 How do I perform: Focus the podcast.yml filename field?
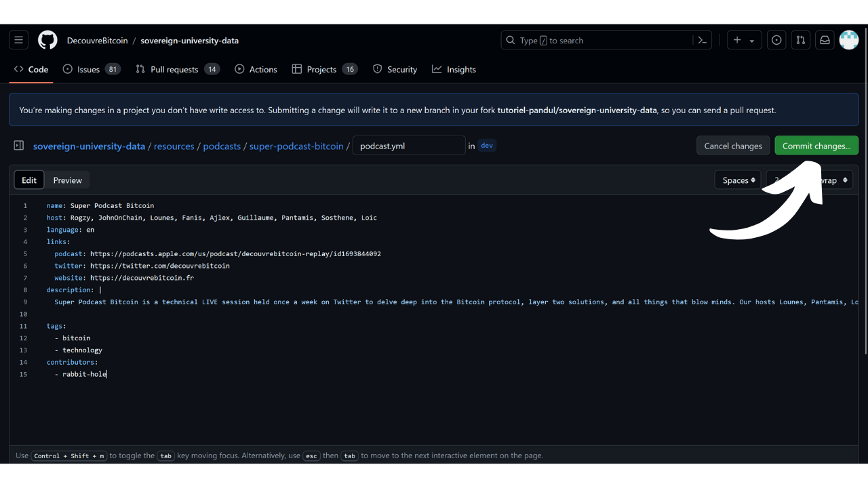click(409, 146)
